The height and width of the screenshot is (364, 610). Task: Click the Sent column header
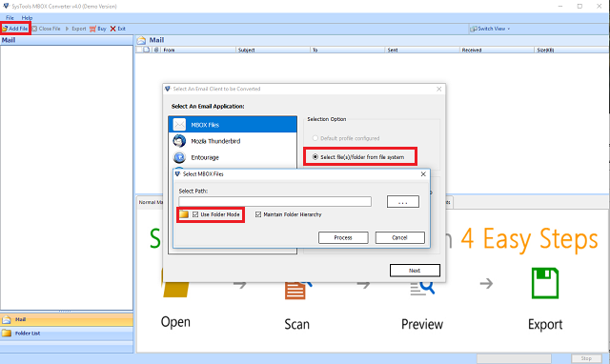coord(422,51)
